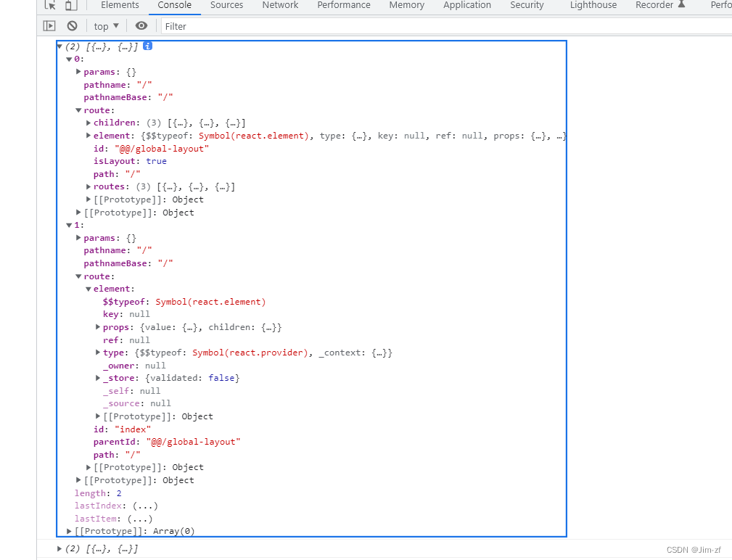This screenshot has width=732, height=560.
Task: Collapse the 0: array entry
Action: [x=69, y=59]
